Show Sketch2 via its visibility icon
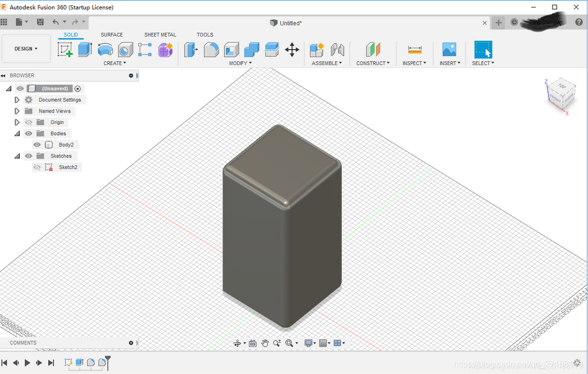Image resolution: width=588 pixels, height=374 pixels. tap(37, 167)
